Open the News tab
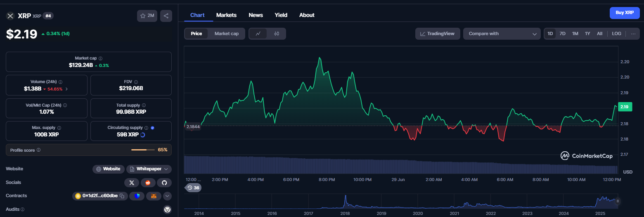 click(256, 15)
